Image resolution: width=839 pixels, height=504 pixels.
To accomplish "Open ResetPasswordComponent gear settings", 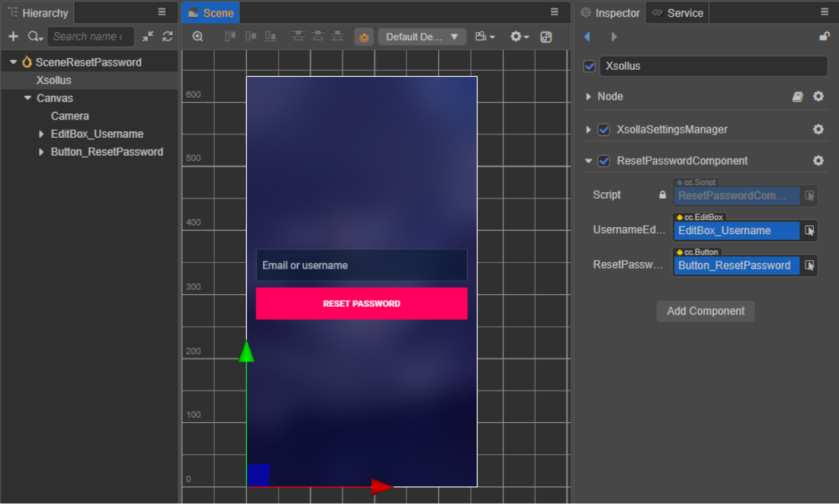I will (x=818, y=161).
